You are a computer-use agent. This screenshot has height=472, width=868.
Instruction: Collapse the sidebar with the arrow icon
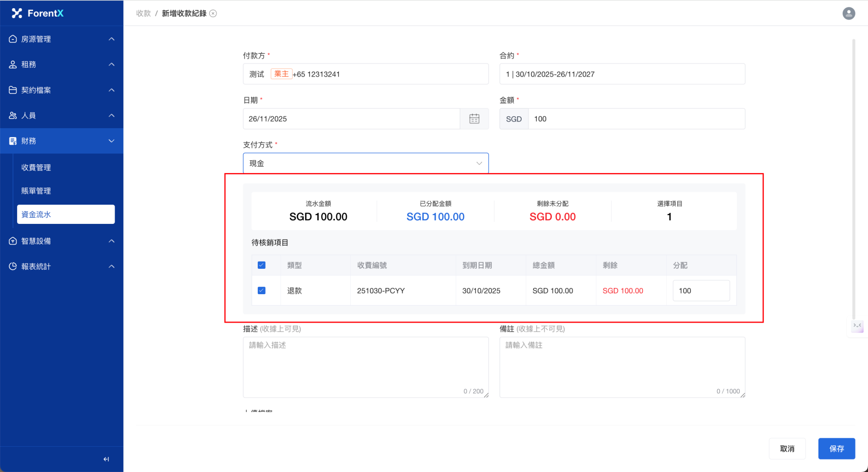pyautogui.click(x=106, y=459)
